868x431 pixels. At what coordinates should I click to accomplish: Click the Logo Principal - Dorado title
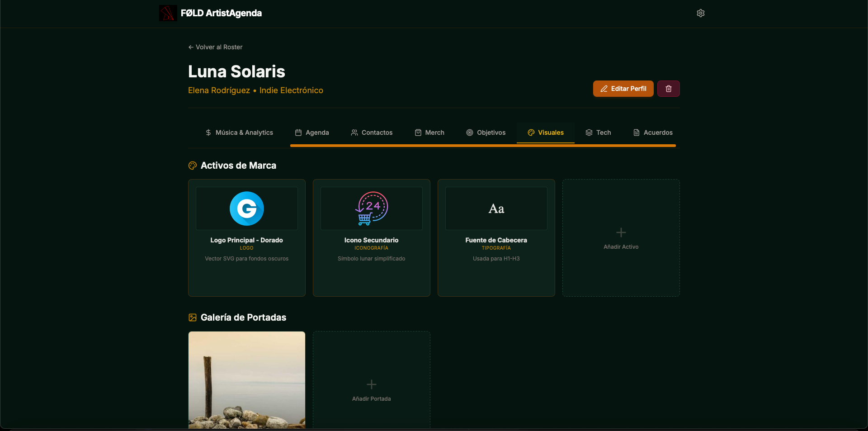coord(247,240)
